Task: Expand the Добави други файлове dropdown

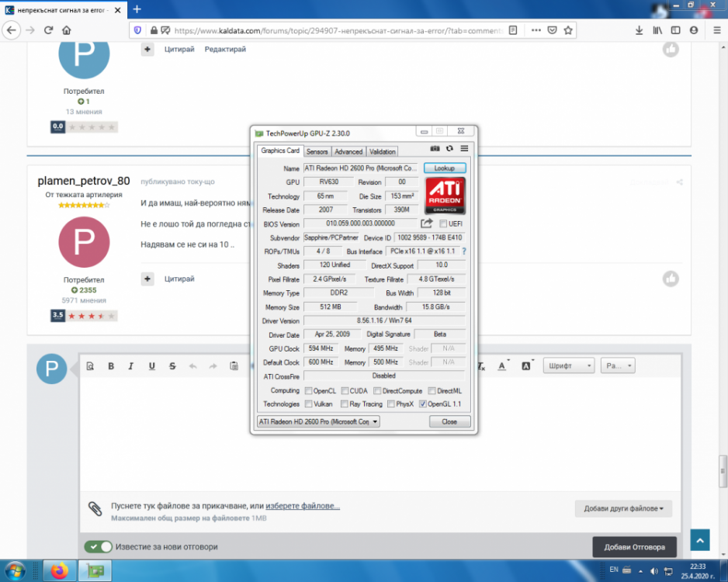Action: coord(623,508)
